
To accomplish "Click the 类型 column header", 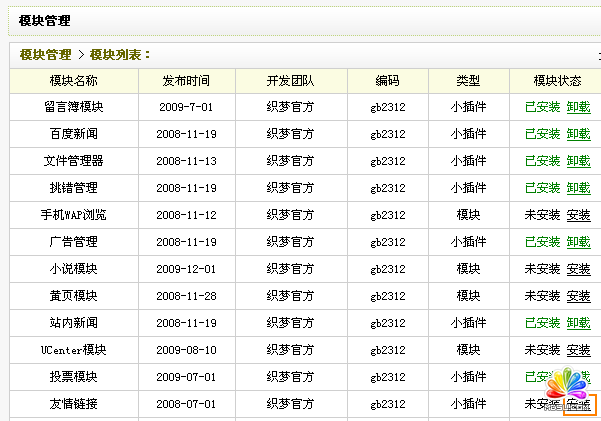I will 468,81.
